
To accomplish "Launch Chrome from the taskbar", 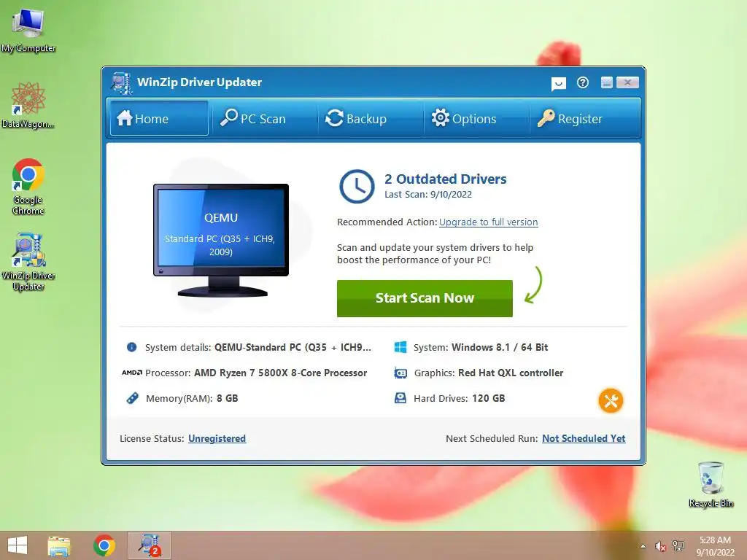I will pos(104,545).
